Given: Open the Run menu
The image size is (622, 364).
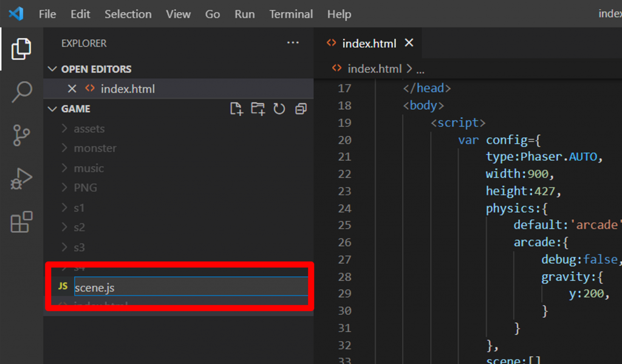Looking at the screenshot, I should [x=244, y=15].
